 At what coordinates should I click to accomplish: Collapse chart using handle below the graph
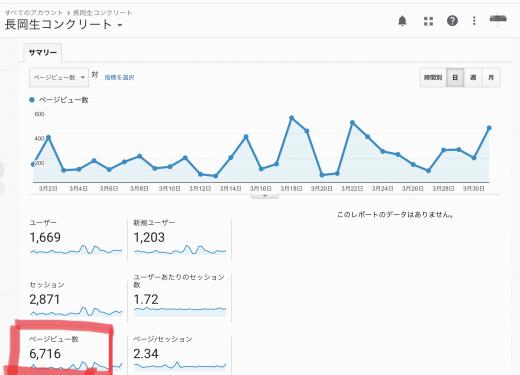pos(265,196)
